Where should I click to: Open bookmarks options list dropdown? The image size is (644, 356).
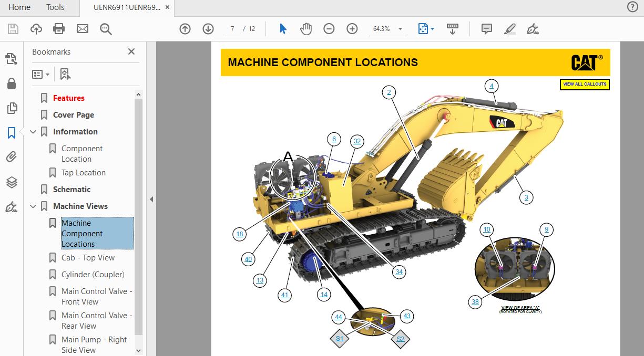[x=40, y=74]
